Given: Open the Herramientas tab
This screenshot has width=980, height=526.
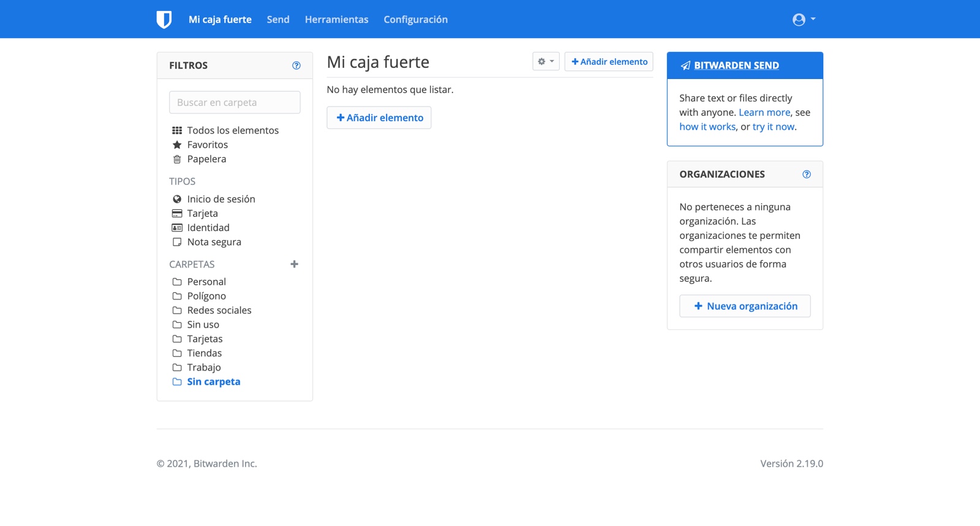Looking at the screenshot, I should tap(336, 20).
